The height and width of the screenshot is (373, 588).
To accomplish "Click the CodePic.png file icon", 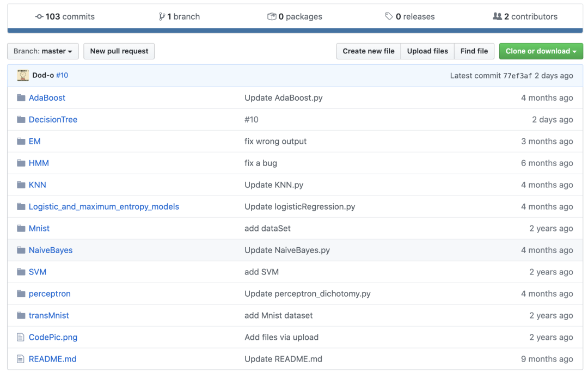I will (21, 338).
